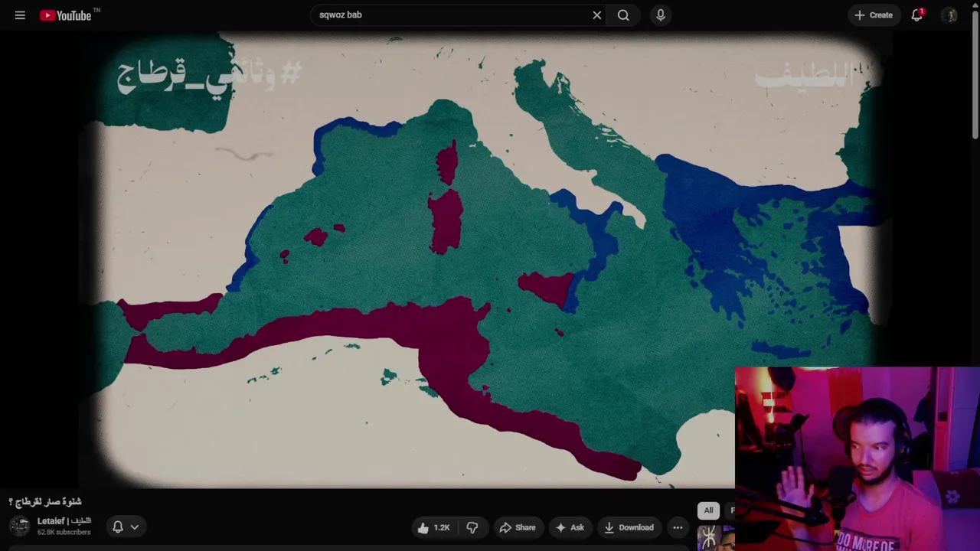Viewport: 980px width, 551px height.
Task: Open the Ask AI assistant button
Action: click(x=570, y=527)
